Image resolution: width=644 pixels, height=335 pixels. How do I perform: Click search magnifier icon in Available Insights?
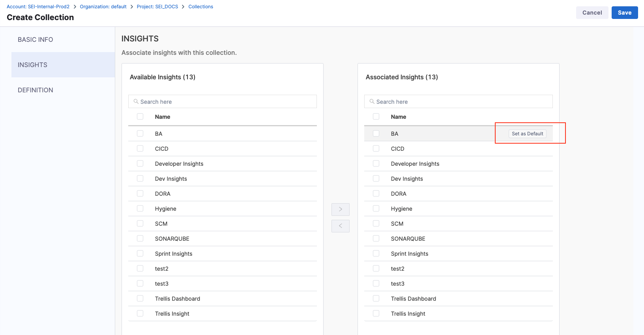(x=136, y=101)
